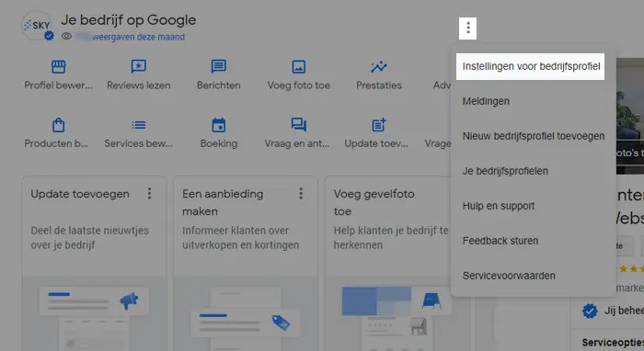Open the Update toevoegen card title
The height and width of the screenshot is (351, 644).
pos(80,194)
